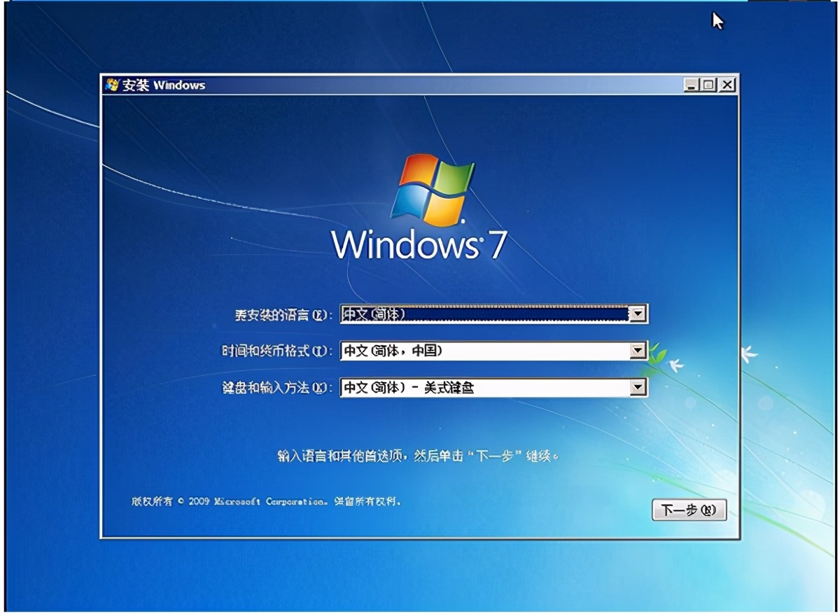Open the 时间和货币格式 dropdown arrow
Image resolution: width=840 pixels, height=616 pixels.
[638, 351]
